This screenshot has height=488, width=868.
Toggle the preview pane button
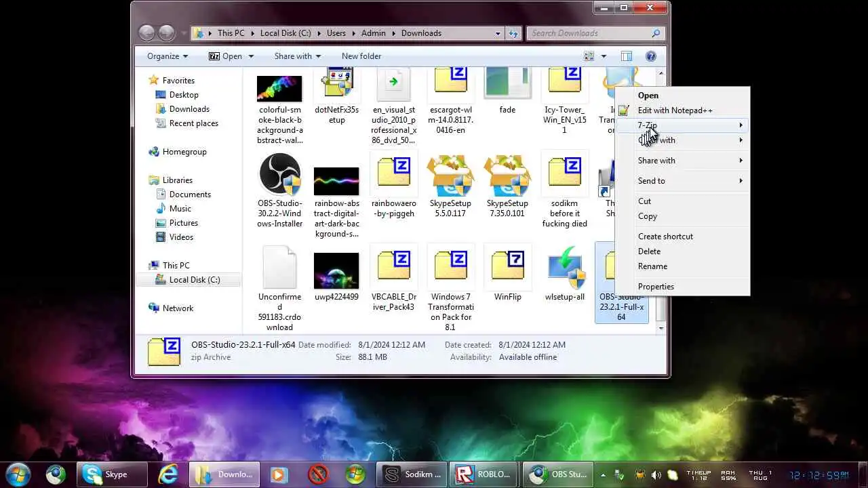pyautogui.click(x=627, y=56)
